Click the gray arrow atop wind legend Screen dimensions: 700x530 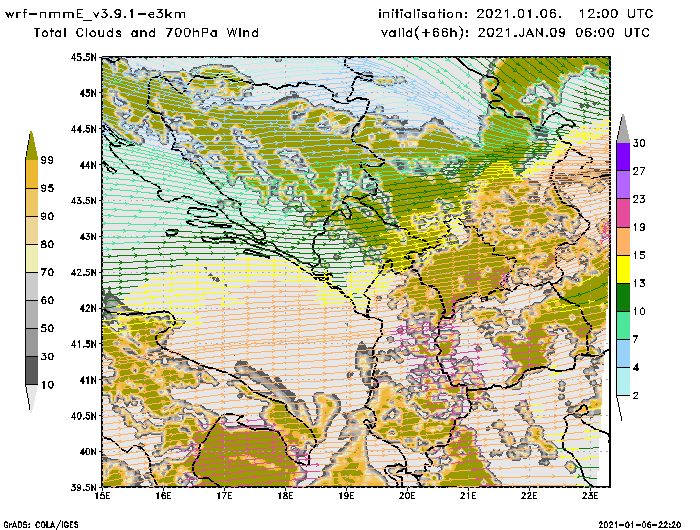(623, 129)
